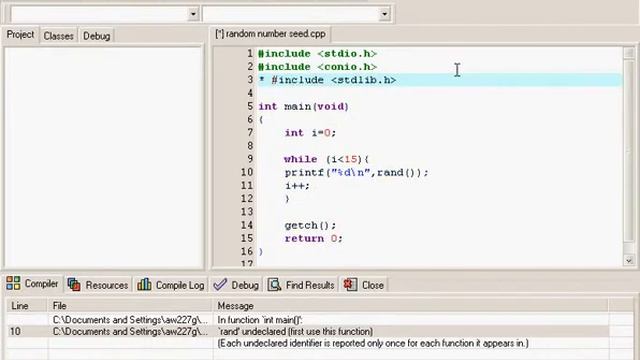Click inside the second combo box field
Image resolution: width=640 pixels, height=360 pixels.
291,14
